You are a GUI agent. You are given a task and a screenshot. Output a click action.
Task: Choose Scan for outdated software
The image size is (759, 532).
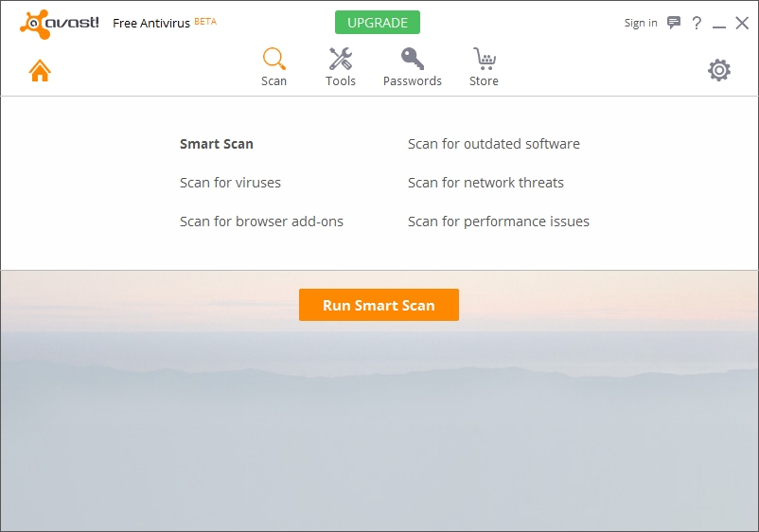tap(493, 144)
